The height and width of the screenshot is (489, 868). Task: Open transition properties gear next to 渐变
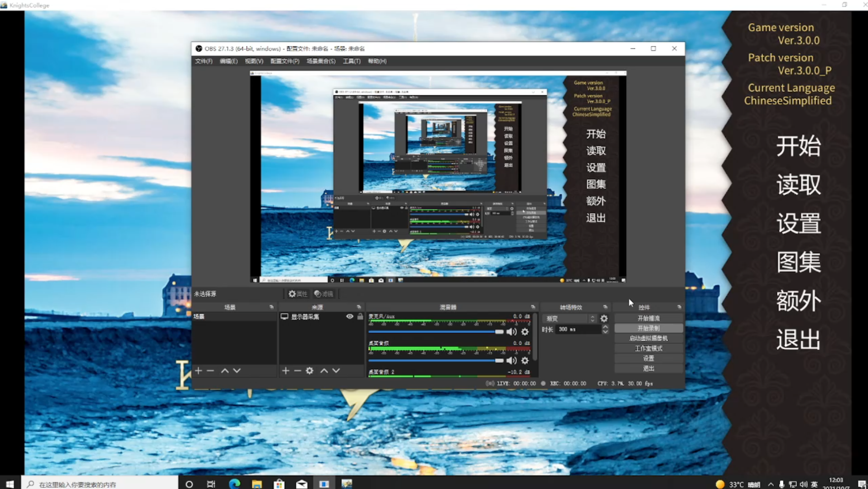point(604,318)
